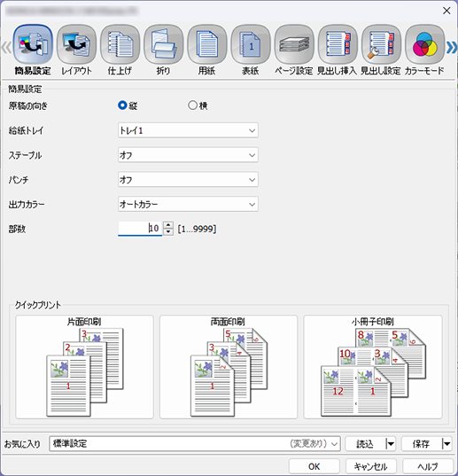Confirm with the OK button

[314, 466]
